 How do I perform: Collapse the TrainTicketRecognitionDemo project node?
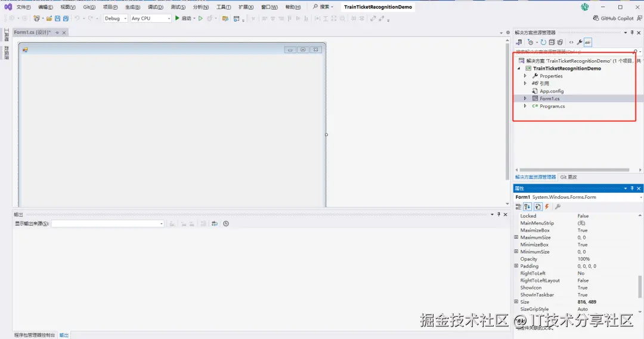(519, 68)
